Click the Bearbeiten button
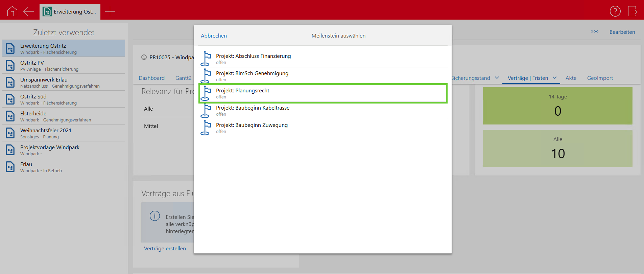The image size is (644, 274). point(622,32)
